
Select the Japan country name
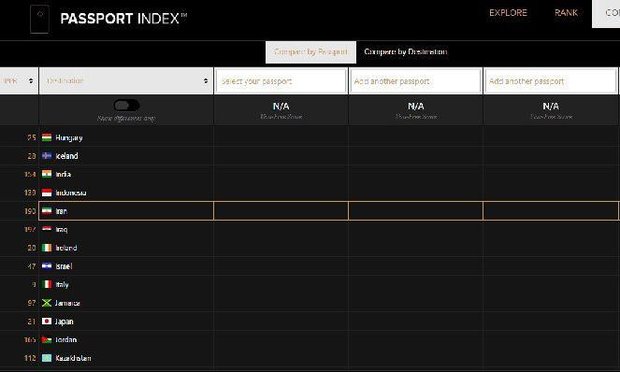(x=64, y=321)
